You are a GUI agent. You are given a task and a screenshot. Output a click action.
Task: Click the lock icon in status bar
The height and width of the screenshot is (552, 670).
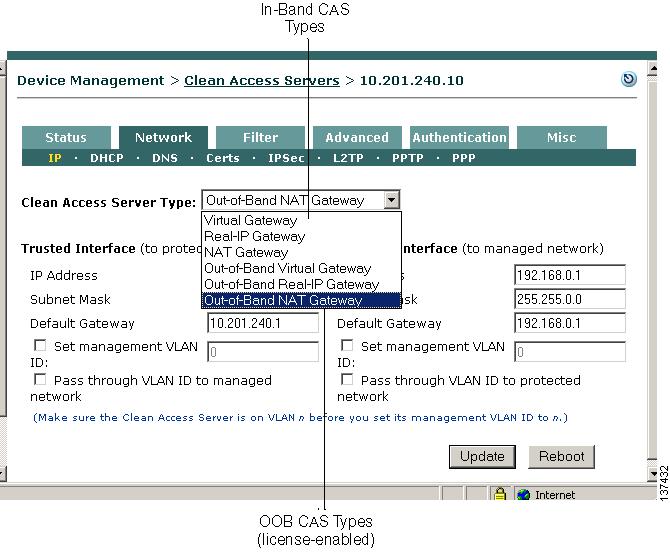tap(500, 494)
